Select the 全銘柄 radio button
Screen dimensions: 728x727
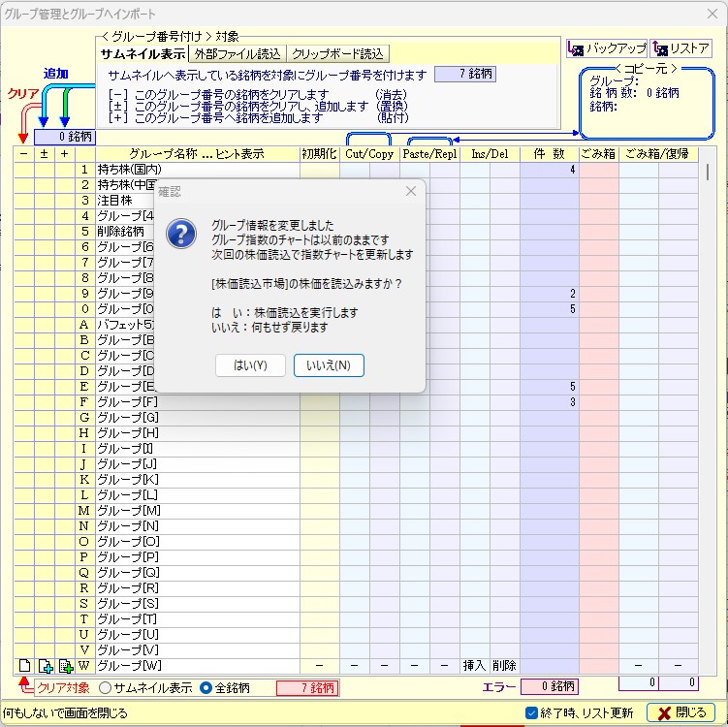pos(206,688)
